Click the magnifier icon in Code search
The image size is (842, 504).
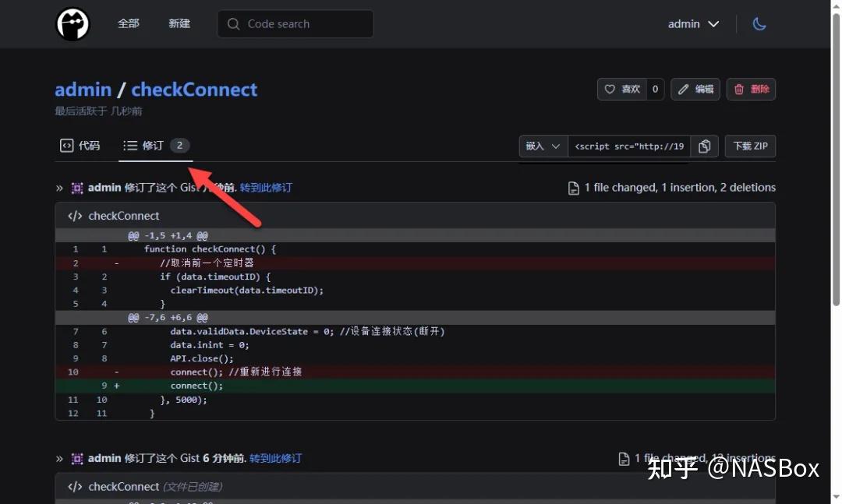[x=233, y=24]
